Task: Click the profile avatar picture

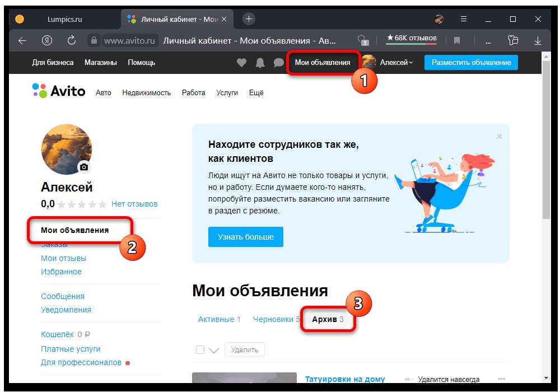Action: (67, 149)
